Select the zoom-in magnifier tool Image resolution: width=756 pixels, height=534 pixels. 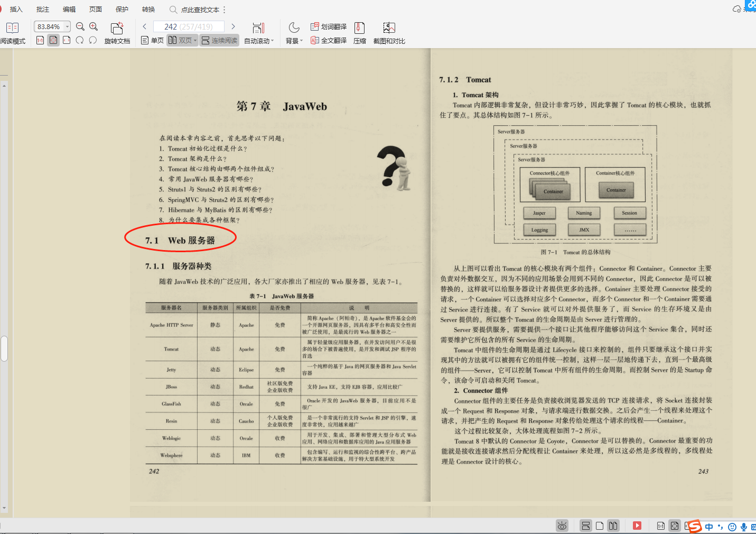pos(94,26)
